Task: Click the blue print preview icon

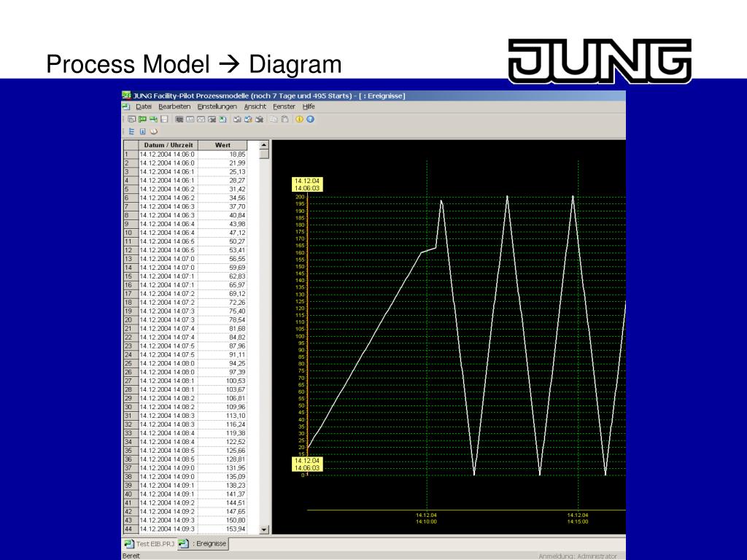Action: (x=248, y=120)
